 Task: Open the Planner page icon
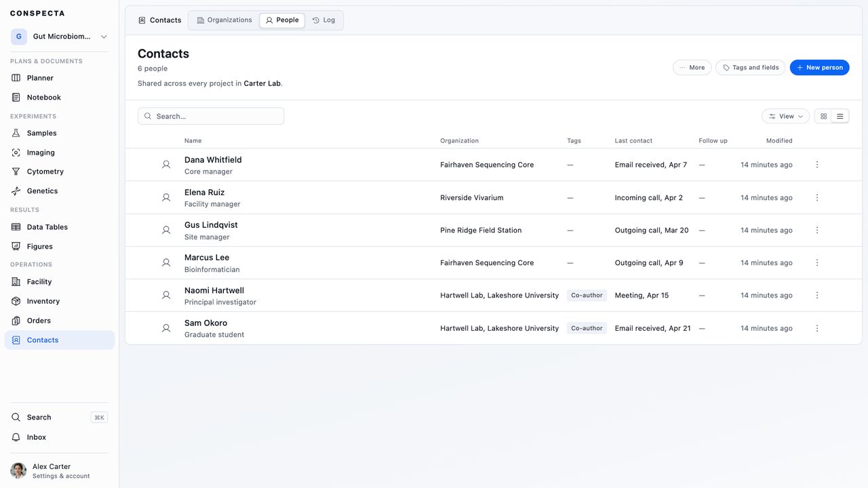click(x=16, y=78)
